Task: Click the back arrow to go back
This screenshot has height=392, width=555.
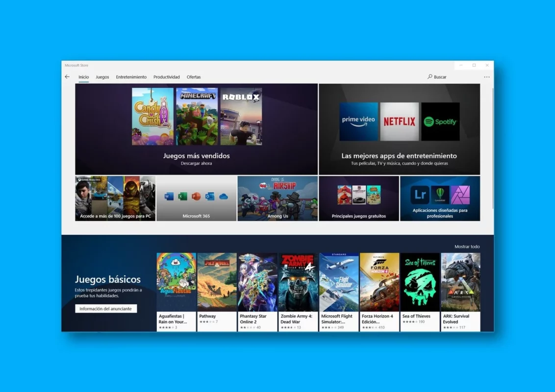Action: (x=67, y=77)
